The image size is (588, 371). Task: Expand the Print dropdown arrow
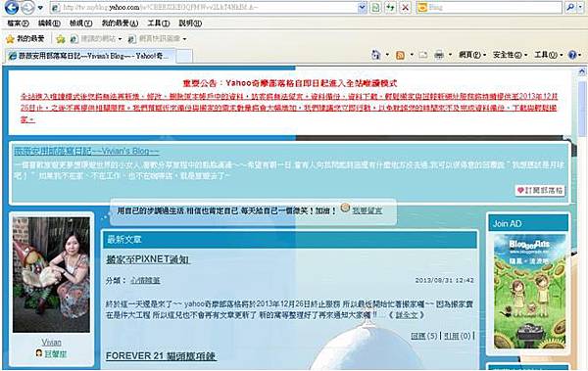click(x=450, y=55)
